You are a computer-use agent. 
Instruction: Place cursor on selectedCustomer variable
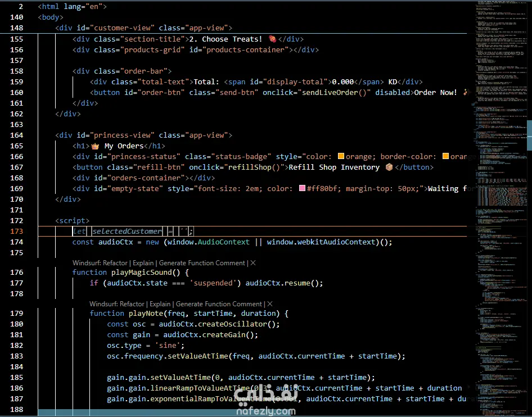[127, 231]
